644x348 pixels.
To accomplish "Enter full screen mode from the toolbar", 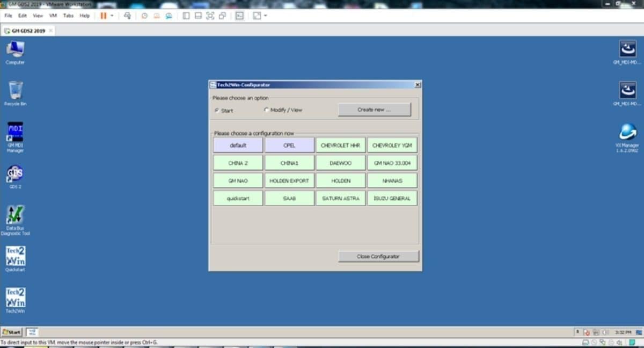I will click(210, 16).
